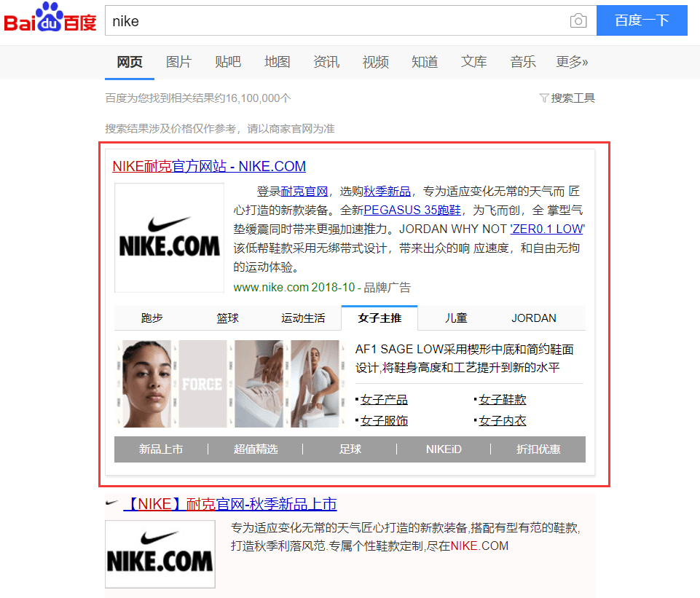The image size is (700, 598).
Task: Click 新品上市 in gray bar
Action: tap(161, 449)
